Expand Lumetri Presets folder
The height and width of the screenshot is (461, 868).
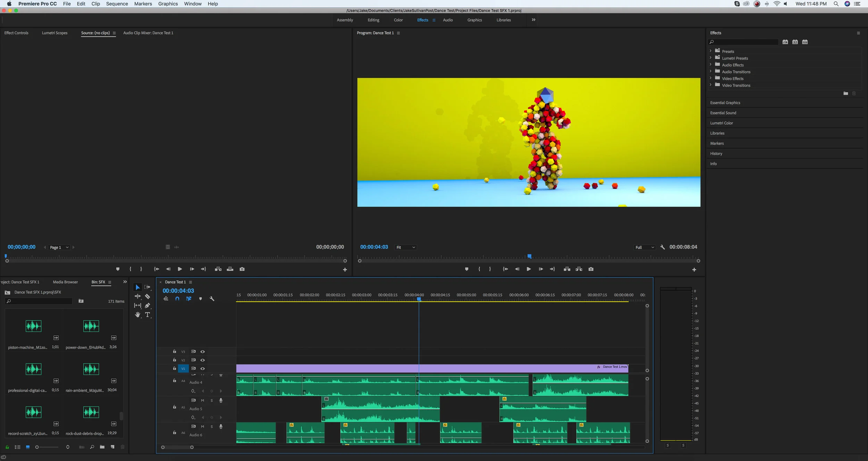[x=711, y=58]
